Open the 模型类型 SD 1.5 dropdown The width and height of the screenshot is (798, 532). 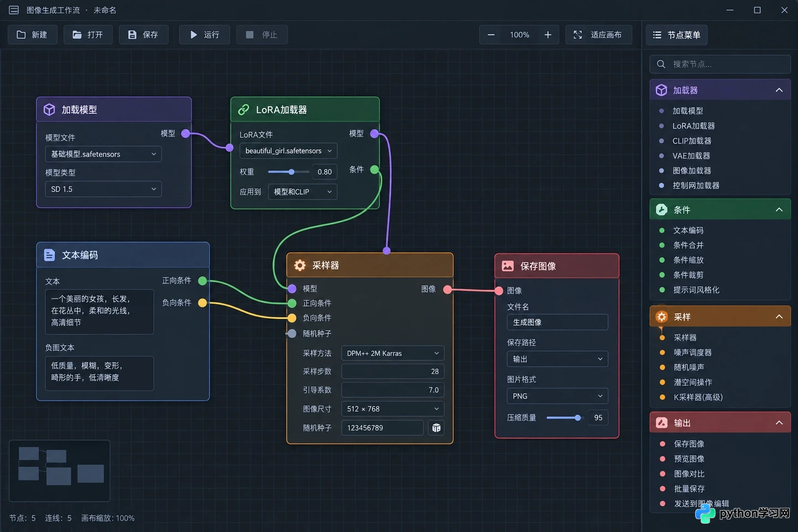point(103,189)
